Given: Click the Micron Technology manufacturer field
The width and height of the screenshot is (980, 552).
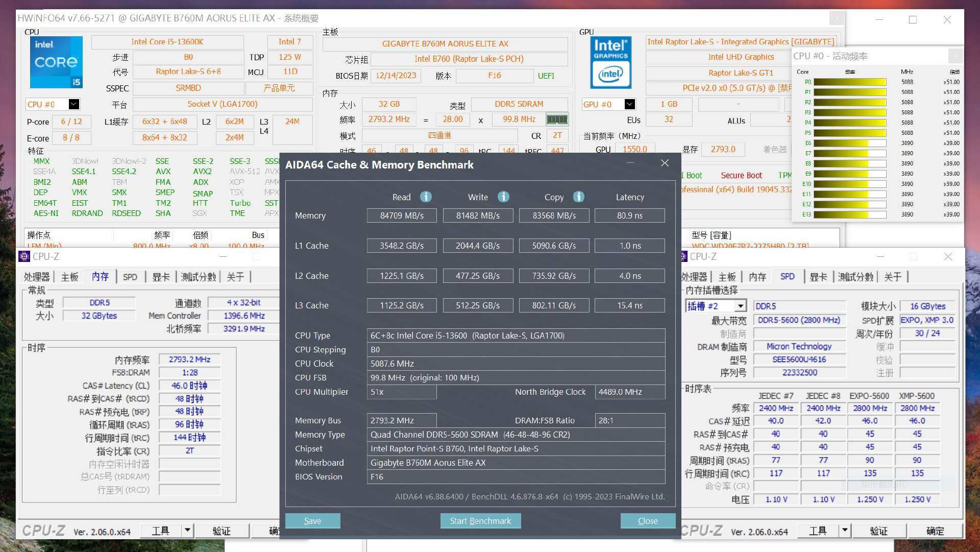Looking at the screenshot, I should click(799, 346).
